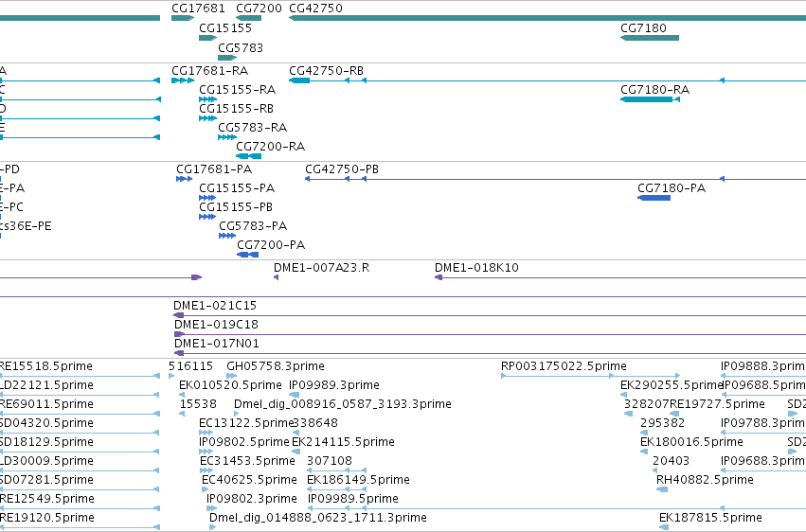The height and width of the screenshot is (532, 806).
Task: Select EST EK214115.5prime label
Action: pos(344,443)
